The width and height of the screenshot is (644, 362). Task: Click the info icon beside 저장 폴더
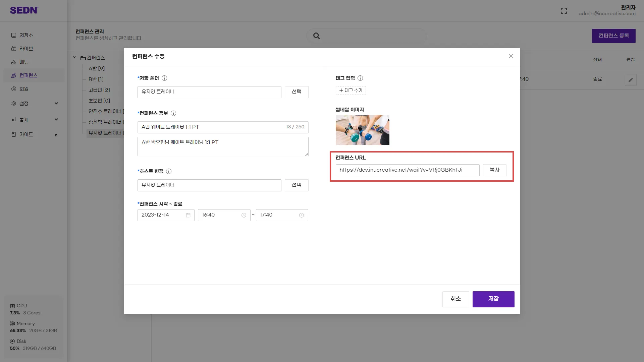pyautogui.click(x=164, y=78)
